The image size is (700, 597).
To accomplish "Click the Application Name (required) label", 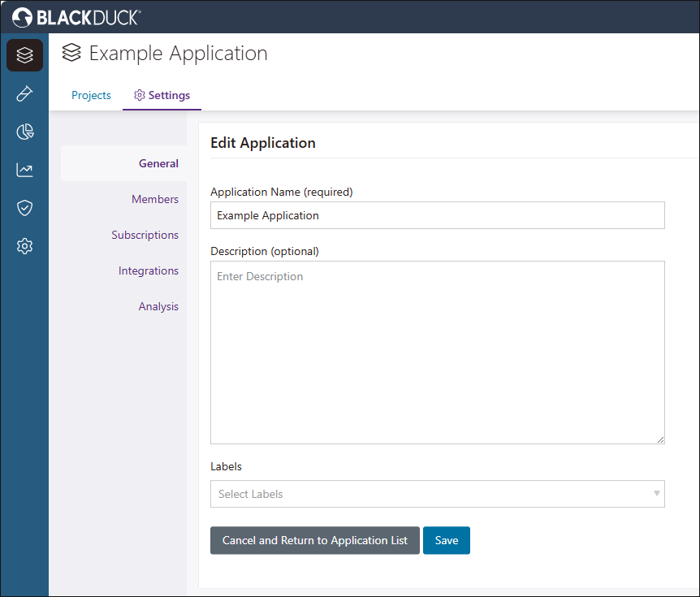I will click(282, 192).
